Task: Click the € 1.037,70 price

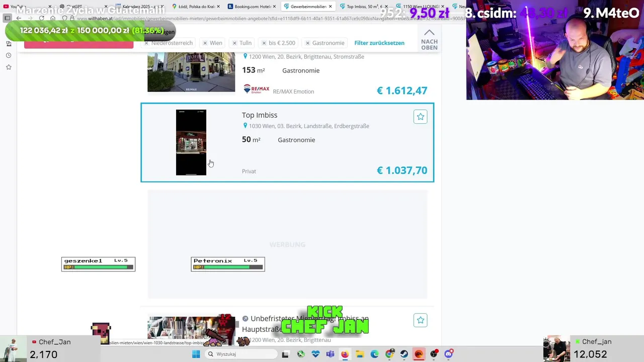Action: point(402,170)
